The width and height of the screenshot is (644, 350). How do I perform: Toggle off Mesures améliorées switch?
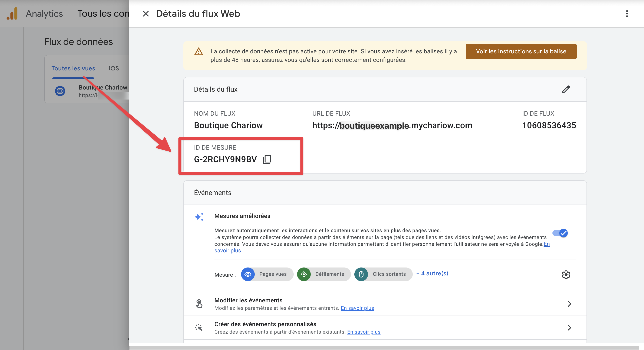coord(560,233)
